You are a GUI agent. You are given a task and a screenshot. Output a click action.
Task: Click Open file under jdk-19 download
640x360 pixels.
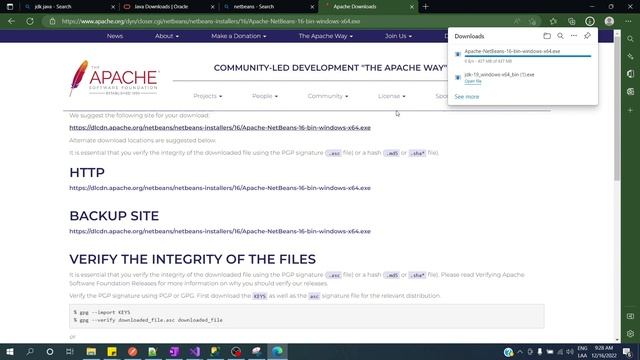(473, 81)
